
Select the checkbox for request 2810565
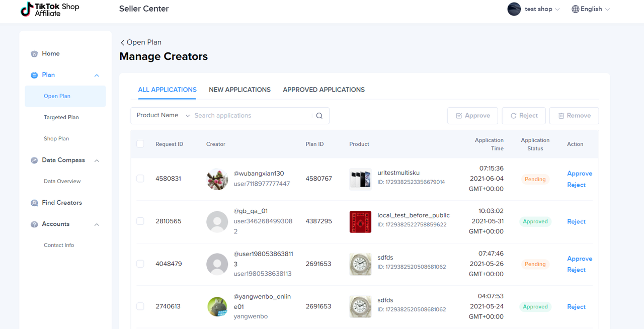tap(140, 221)
